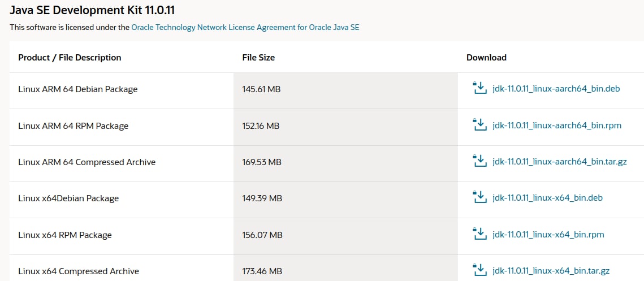The image size is (644, 281).
Task: Select the jdk-11.0.11_linux-aarch64_bin.rpm link
Action: [556, 126]
